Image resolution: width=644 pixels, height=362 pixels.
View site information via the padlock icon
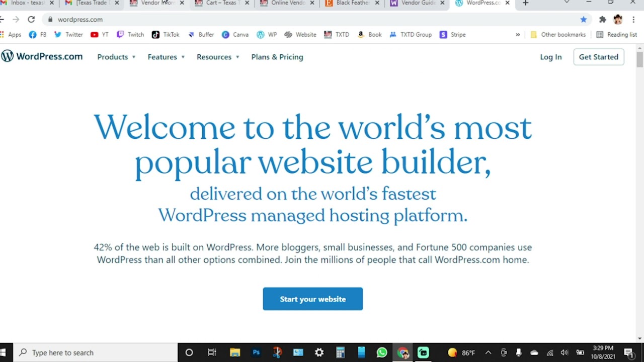pos(50,20)
